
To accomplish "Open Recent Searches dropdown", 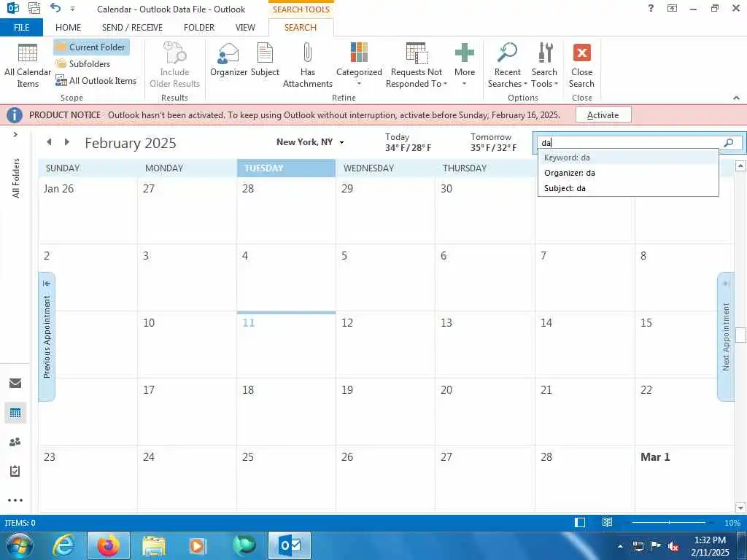I will 507,65.
